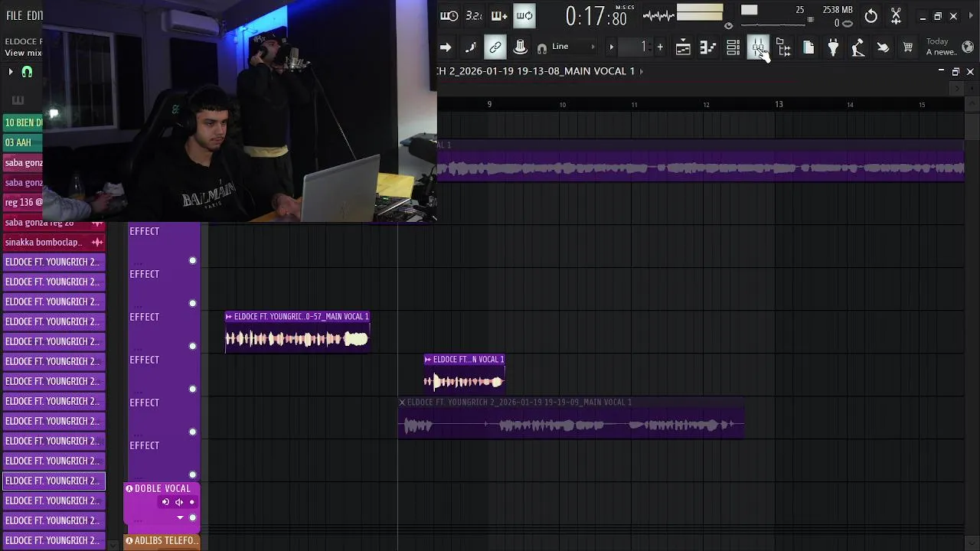The image size is (980, 551).
Task: Toggle the step editing icon
Action: [x=470, y=47]
